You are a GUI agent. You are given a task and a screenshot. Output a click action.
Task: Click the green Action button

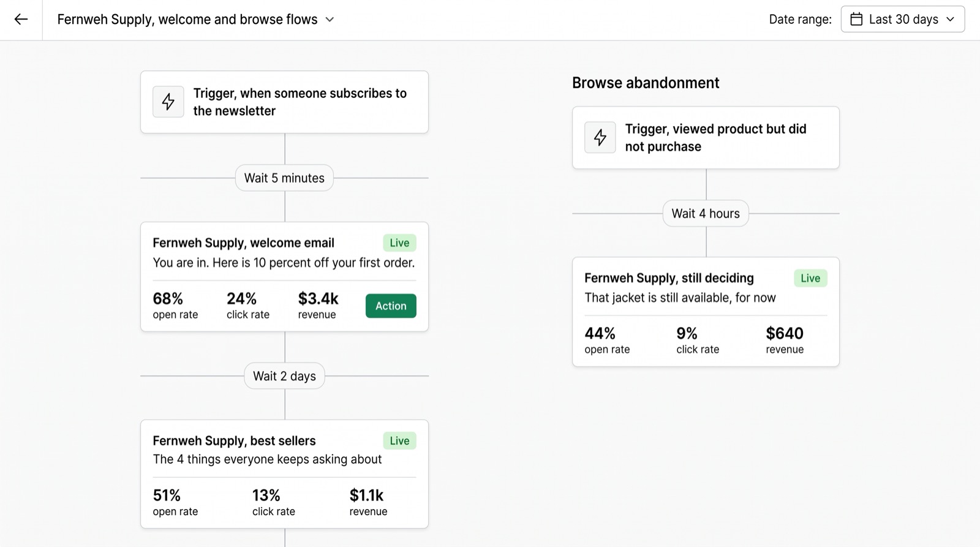coord(391,306)
